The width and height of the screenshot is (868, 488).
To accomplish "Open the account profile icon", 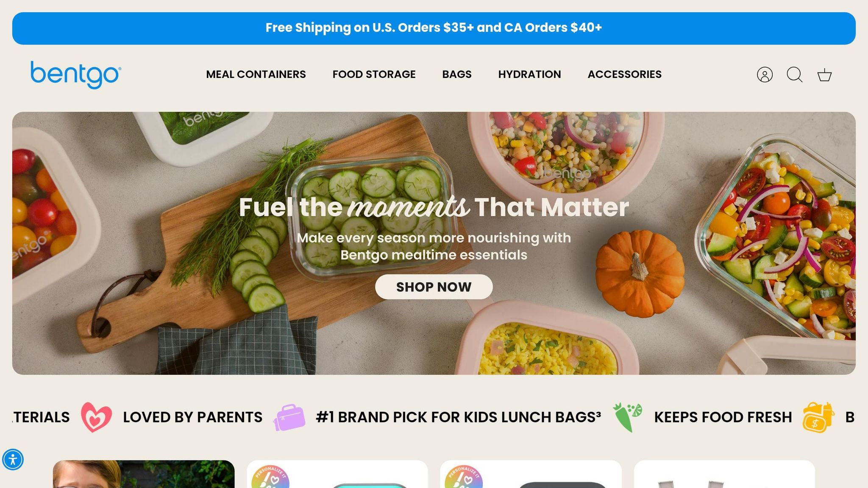I will [x=765, y=75].
